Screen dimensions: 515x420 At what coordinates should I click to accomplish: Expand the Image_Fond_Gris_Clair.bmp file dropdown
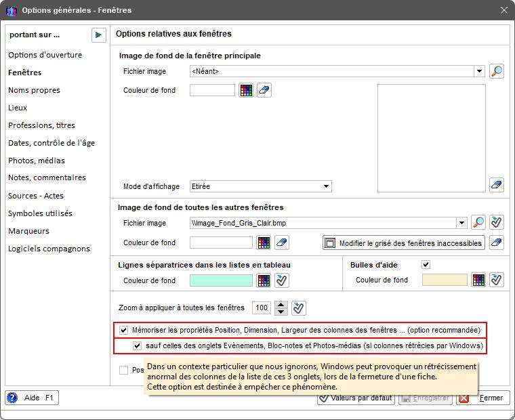tap(461, 223)
